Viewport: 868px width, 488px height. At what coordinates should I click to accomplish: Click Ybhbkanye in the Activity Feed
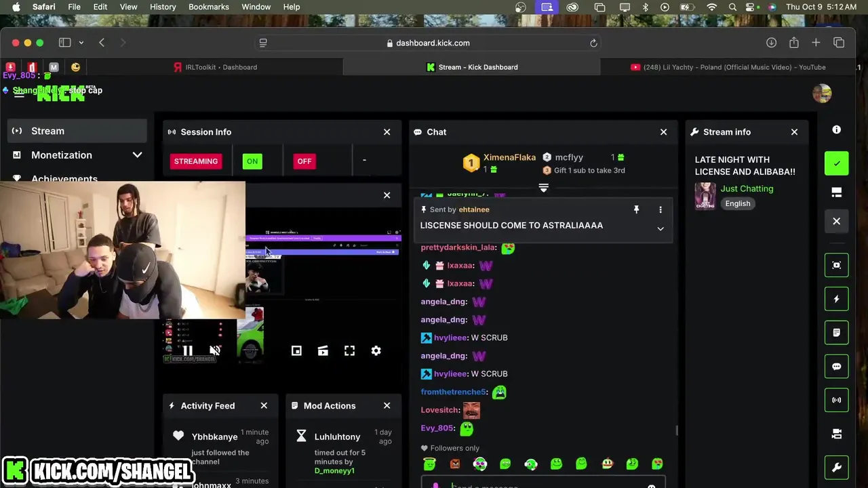214,436
